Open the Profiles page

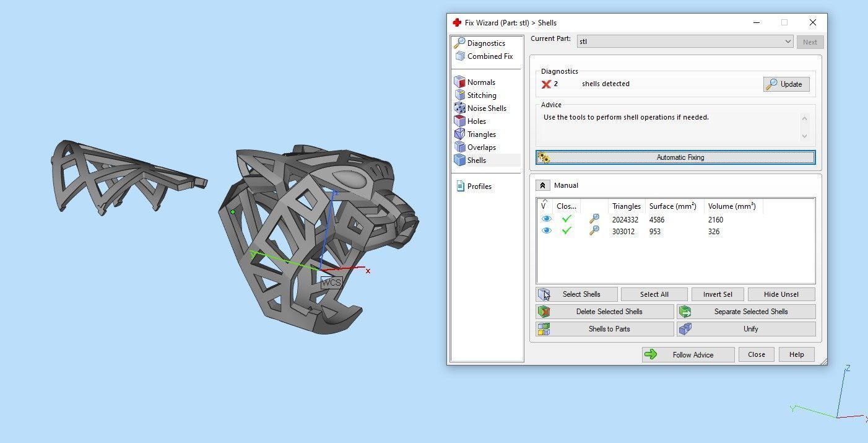tap(479, 186)
